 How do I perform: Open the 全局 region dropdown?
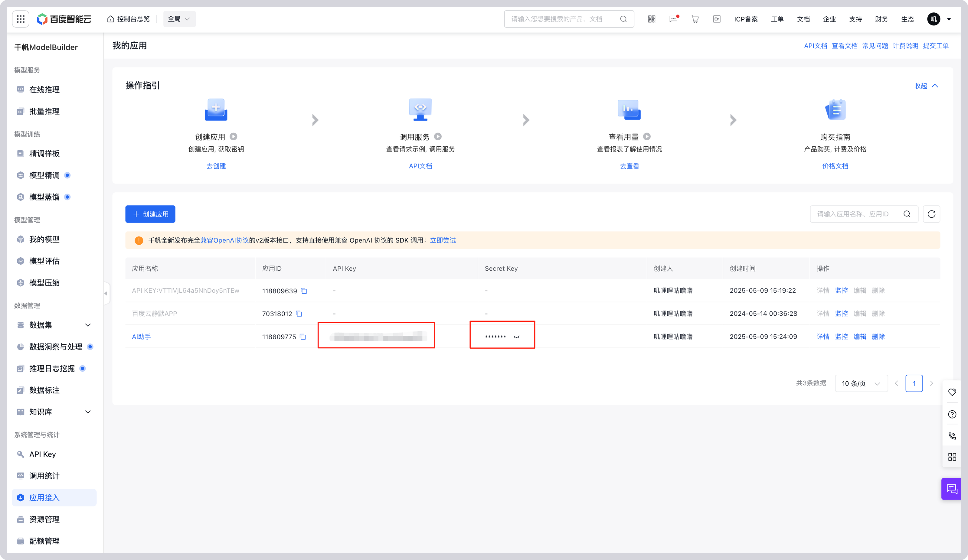tap(179, 19)
